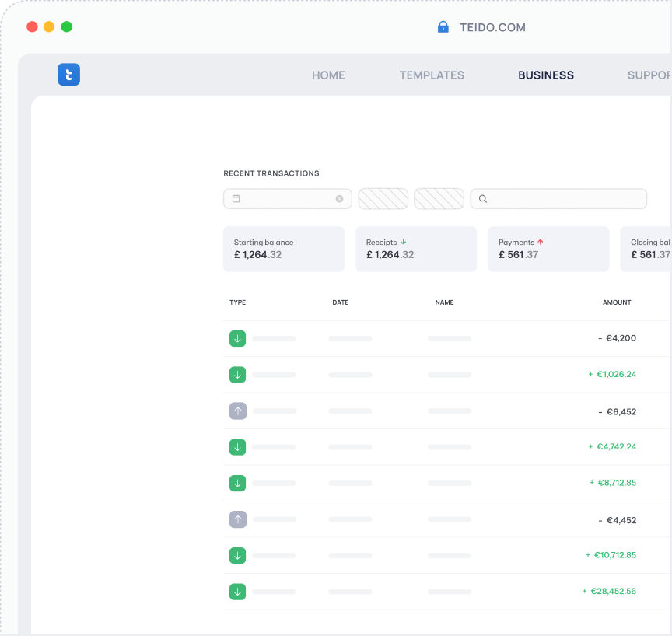672x636 pixels.
Task: Open the second hatched filter placeholder
Action: [x=439, y=199]
